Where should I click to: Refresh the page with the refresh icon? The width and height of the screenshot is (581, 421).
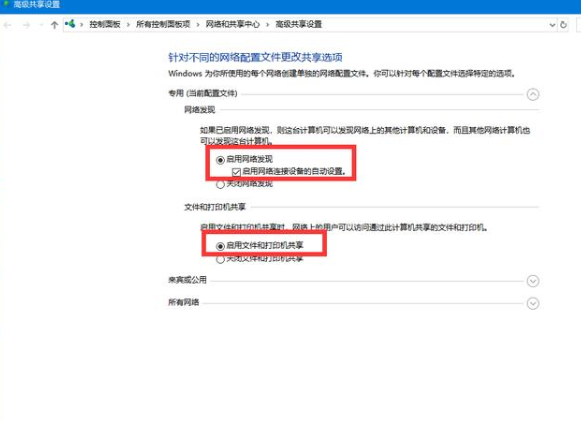tap(563, 25)
